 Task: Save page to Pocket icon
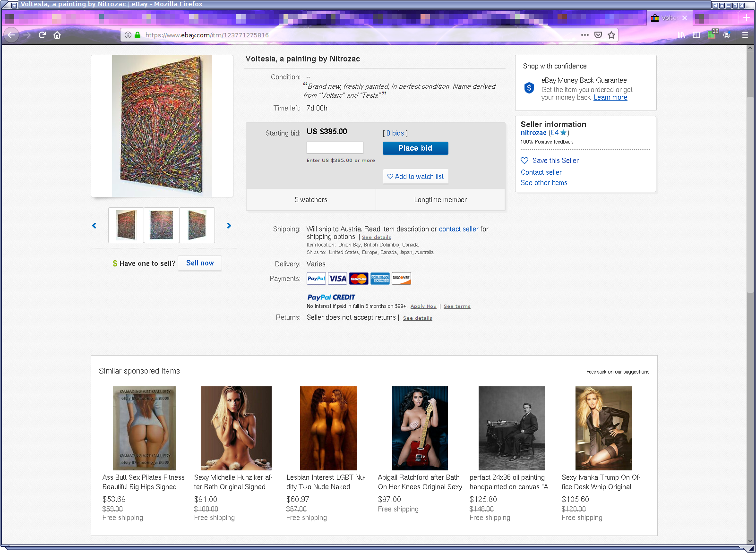pos(598,35)
